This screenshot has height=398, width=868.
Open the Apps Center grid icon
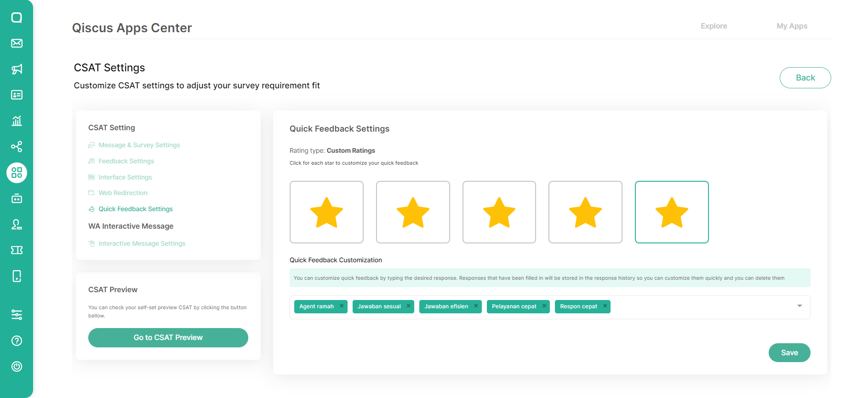(17, 173)
